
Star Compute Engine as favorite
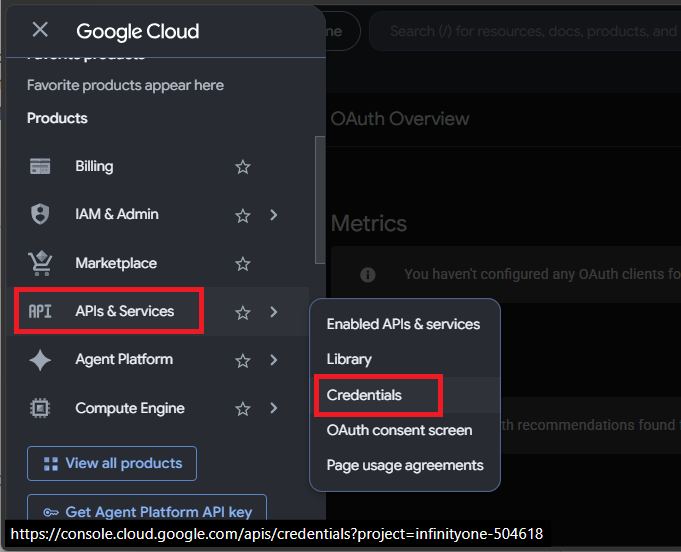tap(243, 409)
